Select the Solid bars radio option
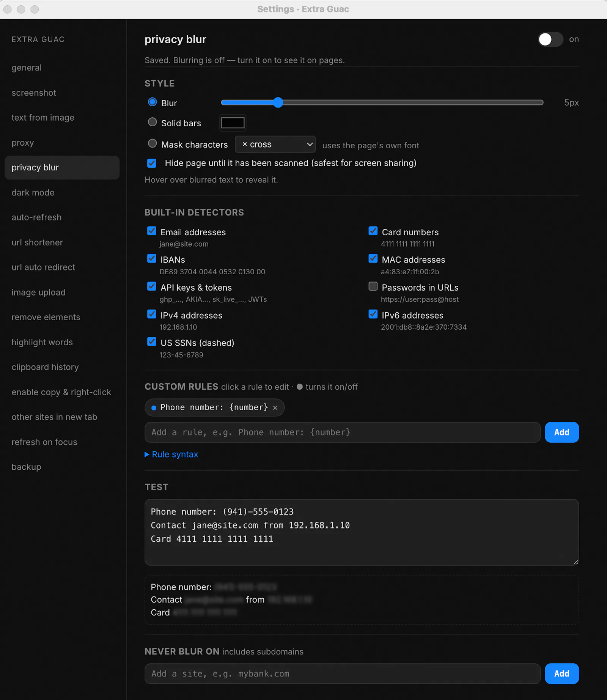Image resolution: width=607 pixels, height=700 pixels. point(152,122)
